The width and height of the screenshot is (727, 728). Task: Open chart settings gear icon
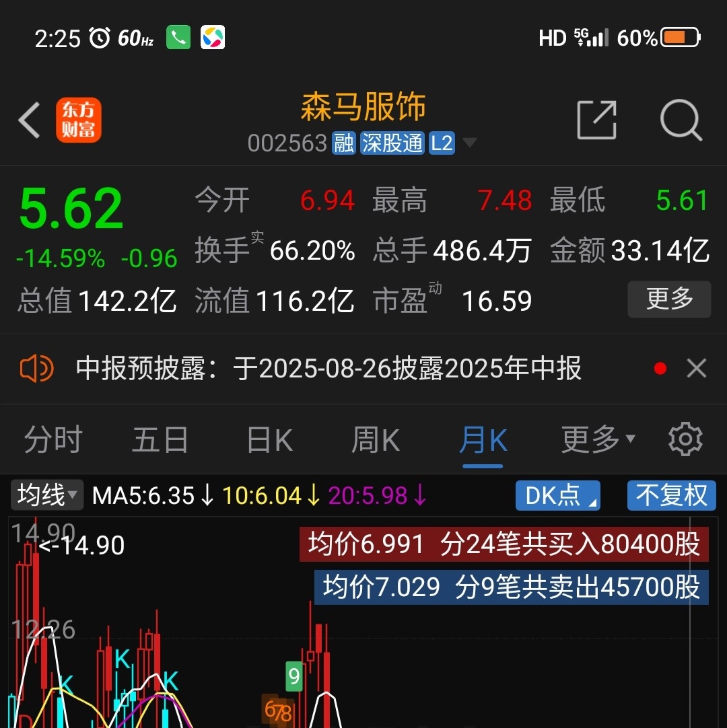pos(685,439)
